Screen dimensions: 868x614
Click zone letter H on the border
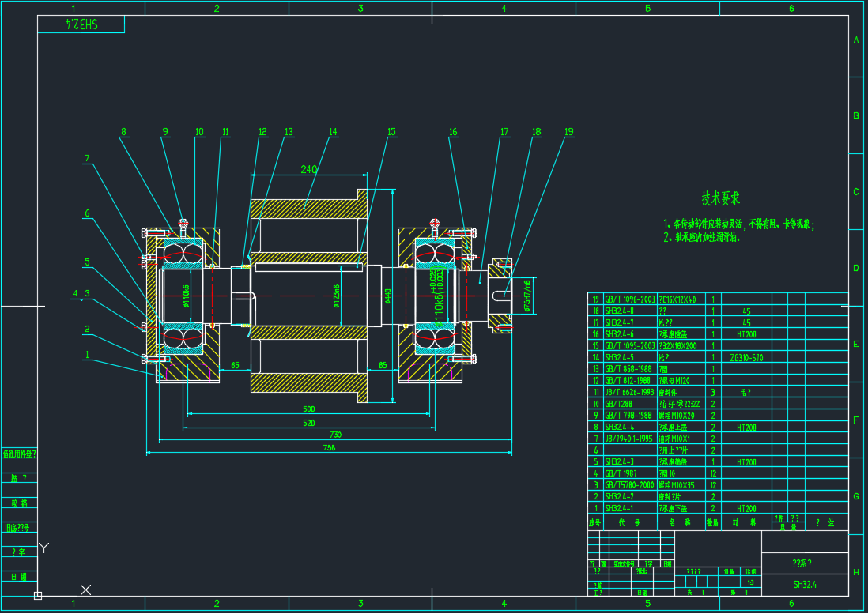coord(856,572)
